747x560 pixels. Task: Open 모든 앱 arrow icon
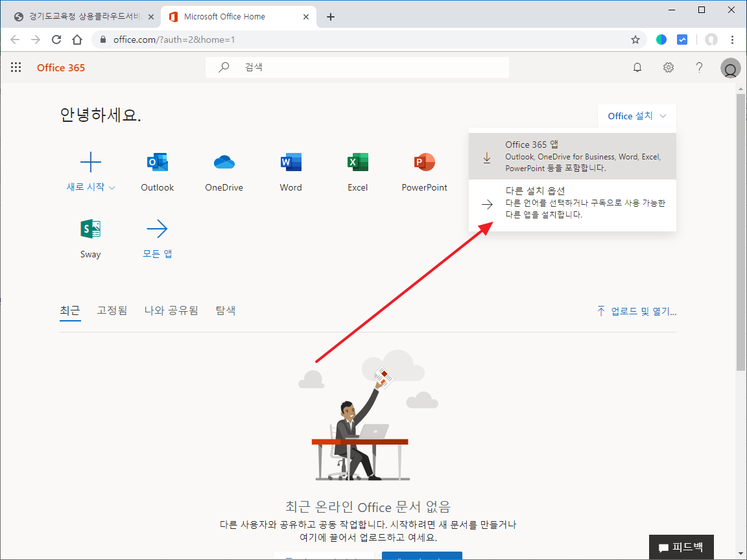click(x=157, y=229)
